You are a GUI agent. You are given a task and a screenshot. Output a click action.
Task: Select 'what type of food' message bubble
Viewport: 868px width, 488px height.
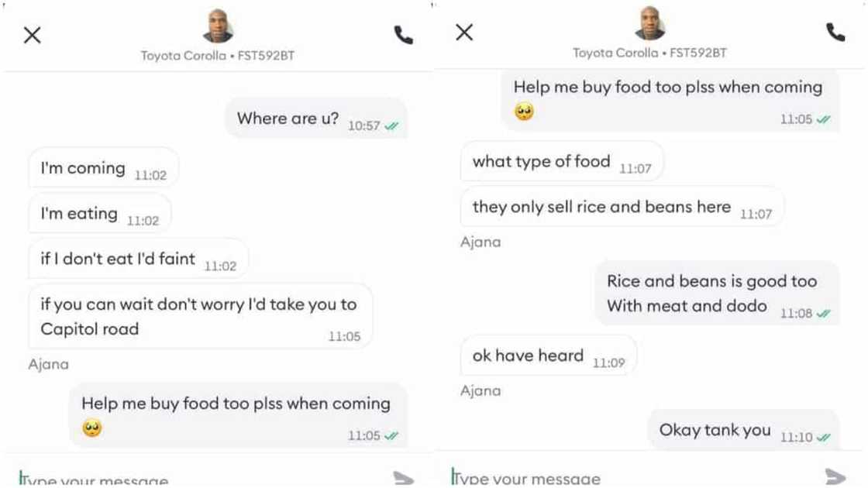click(562, 161)
